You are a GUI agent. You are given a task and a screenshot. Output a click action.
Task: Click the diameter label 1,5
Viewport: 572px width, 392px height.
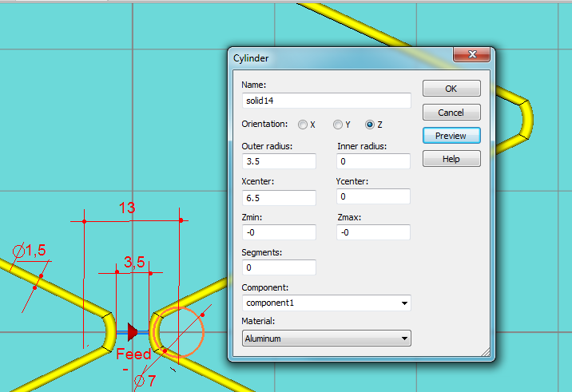[30, 251]
